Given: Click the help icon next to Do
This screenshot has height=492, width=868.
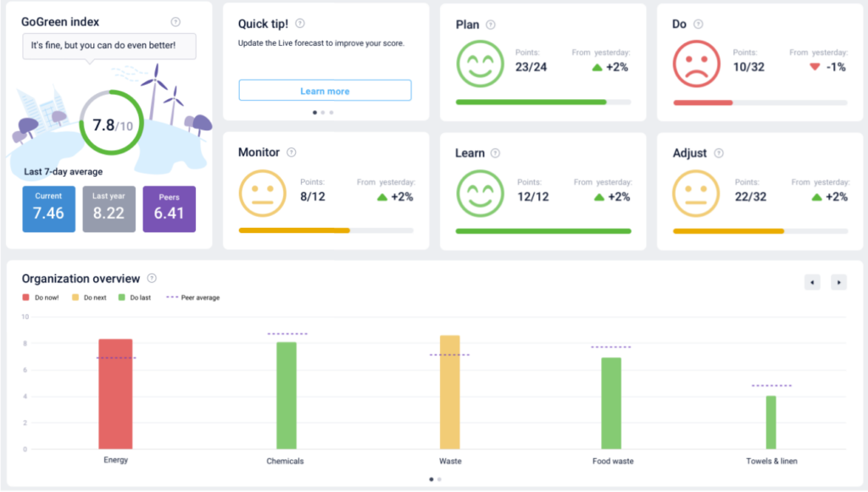Looking at the screenshot, I should pos(698,25).
